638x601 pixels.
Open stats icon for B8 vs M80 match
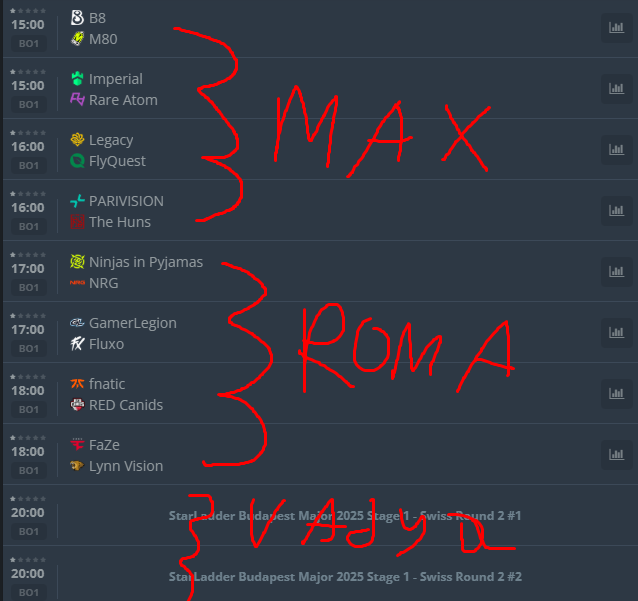[x=616, y=28]
